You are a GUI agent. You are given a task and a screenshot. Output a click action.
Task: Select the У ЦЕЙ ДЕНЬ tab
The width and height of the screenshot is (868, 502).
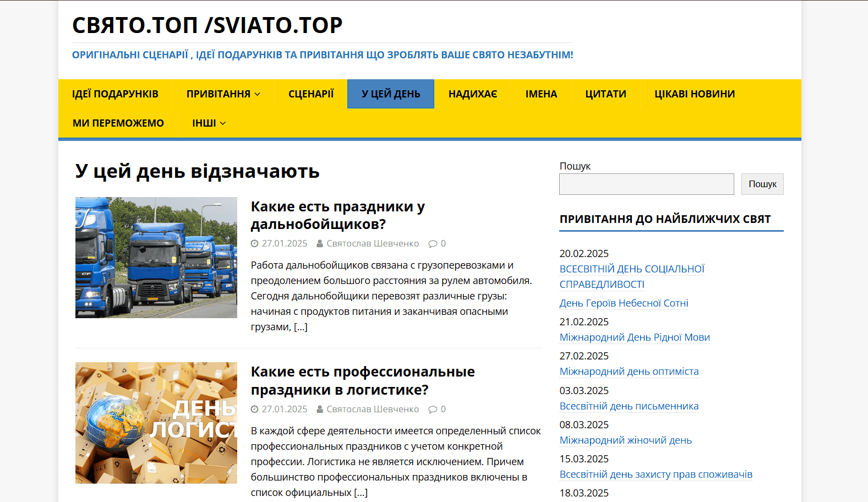(391, 94)
